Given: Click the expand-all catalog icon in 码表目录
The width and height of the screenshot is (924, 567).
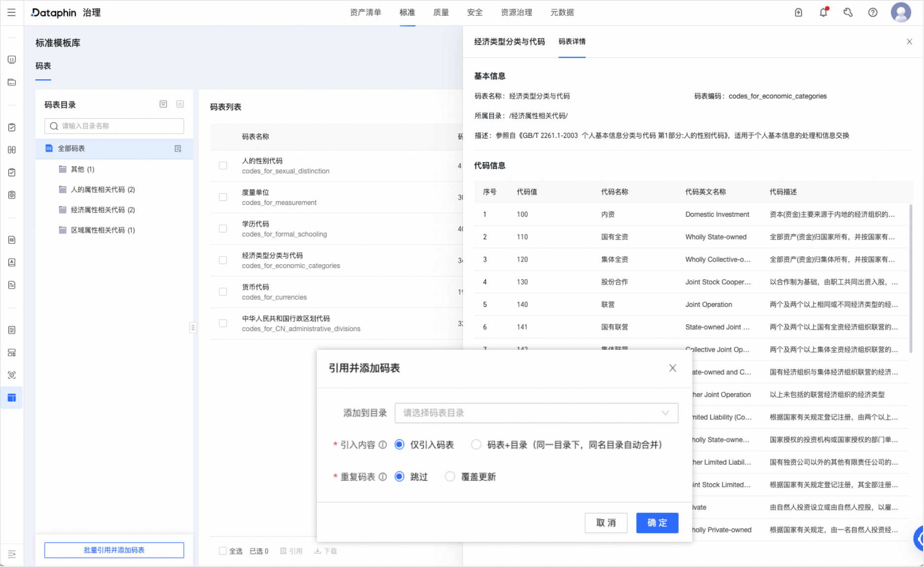Looking at the screenshot, I should [163, 104].
